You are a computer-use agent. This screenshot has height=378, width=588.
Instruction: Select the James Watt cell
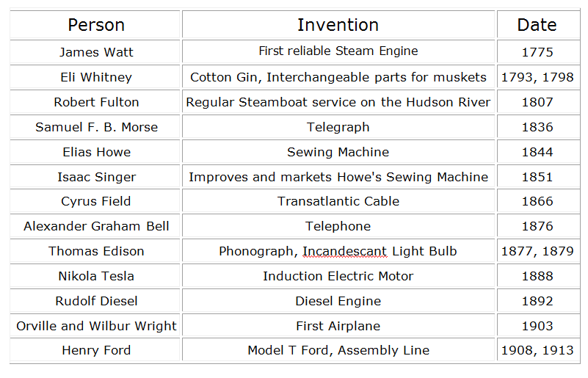coord(96,52)
